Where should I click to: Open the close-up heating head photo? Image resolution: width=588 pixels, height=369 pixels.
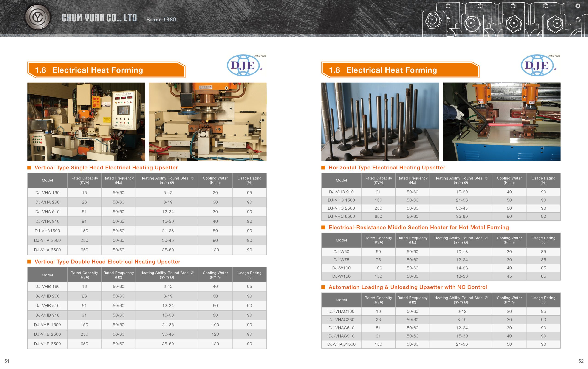coord(208,121)
